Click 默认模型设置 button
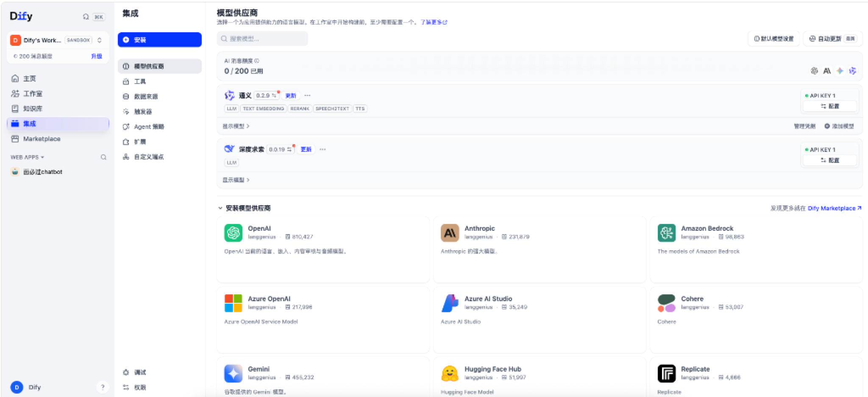The width and height of the screenshot is (868, 397). coord(773,39)
